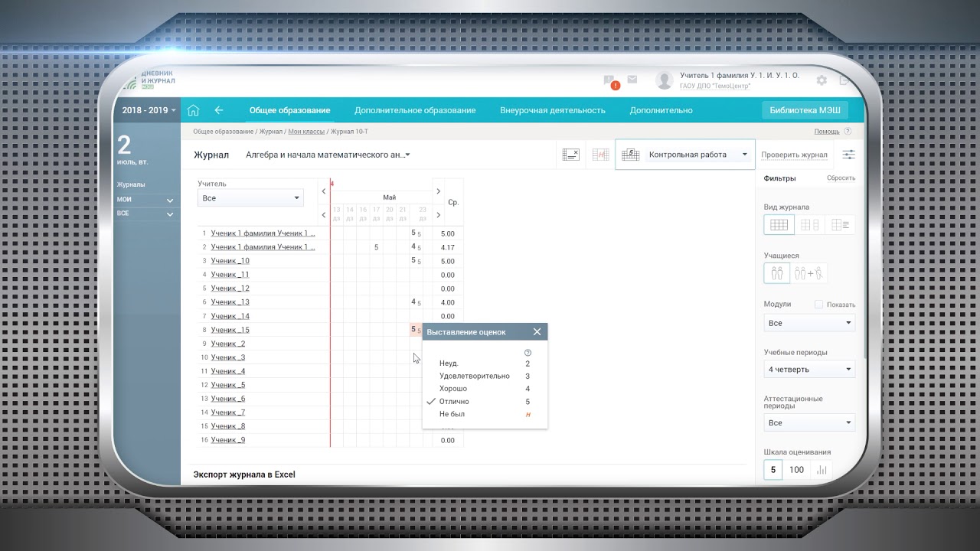Viewport: 980px width, 551px height.
Task: Select the split-table journal view
Action: (x=809, y=225)
